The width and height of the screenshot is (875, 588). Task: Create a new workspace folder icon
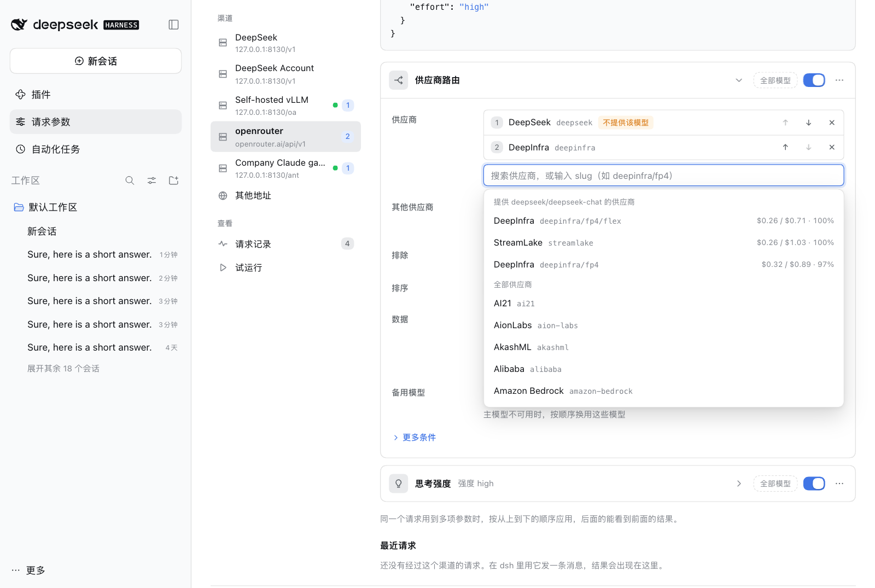point(174,181)
